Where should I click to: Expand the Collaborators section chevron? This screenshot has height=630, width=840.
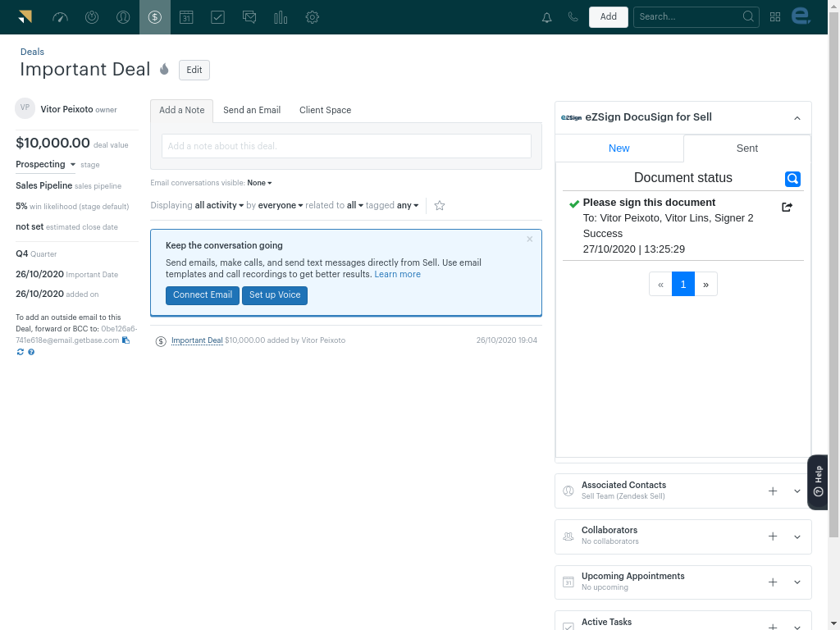797,536
